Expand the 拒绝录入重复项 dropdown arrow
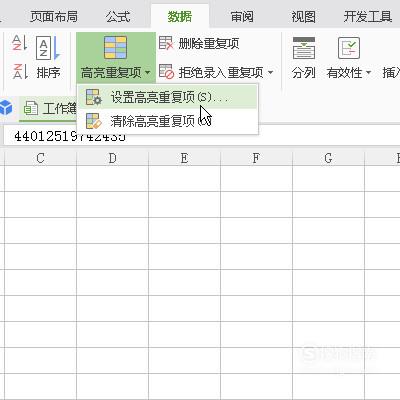Viewport: 400px width, 400px height. click(x=270, y=72)
